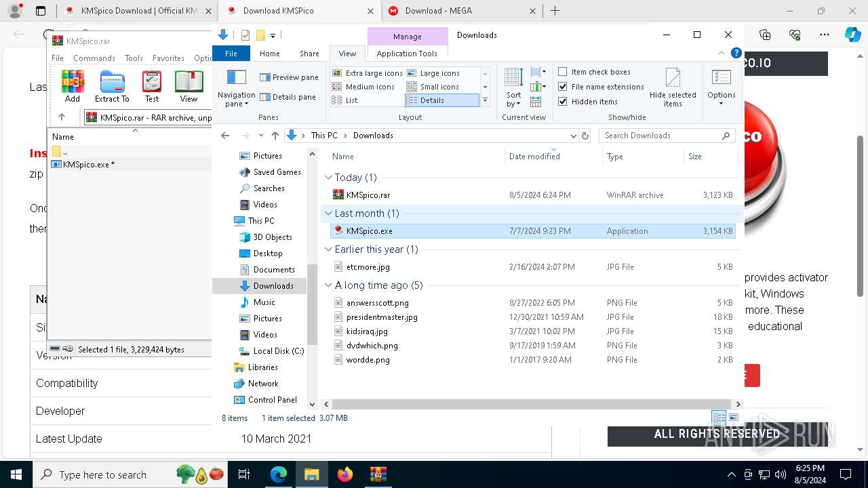This screenshot has height=488, width=868.
Task: Uncheck Hidden items checkbox
Action: coord(563,102)
